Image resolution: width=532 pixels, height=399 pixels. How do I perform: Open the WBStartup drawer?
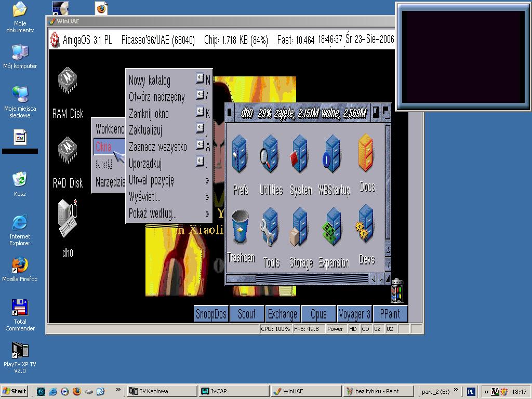click(332, 154)
